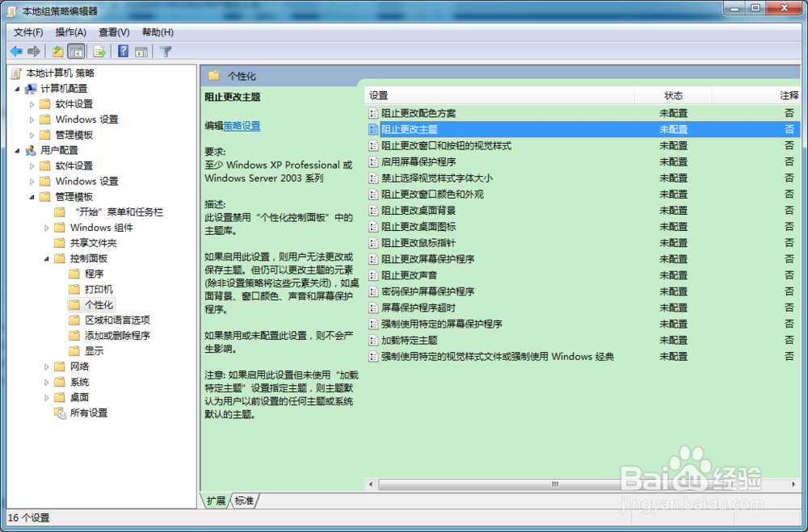Expand the 系统 node
This screenshot has height=532, width=808.
point(46,382)
